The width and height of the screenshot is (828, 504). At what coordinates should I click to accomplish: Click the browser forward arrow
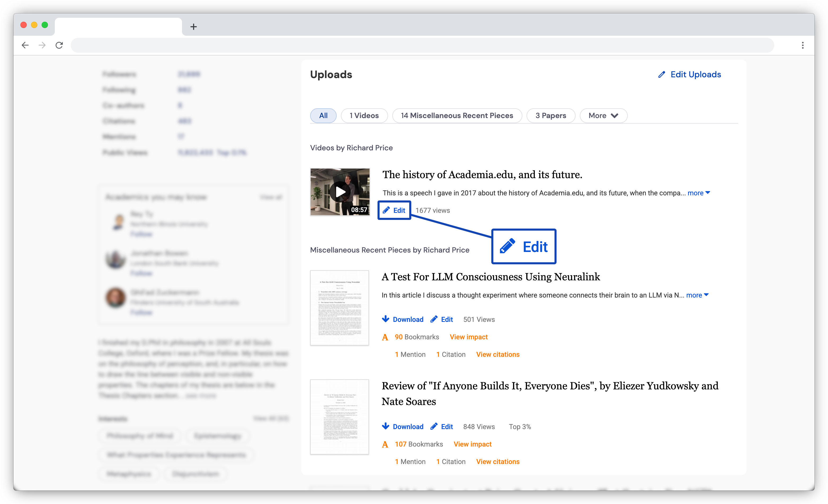42,45
